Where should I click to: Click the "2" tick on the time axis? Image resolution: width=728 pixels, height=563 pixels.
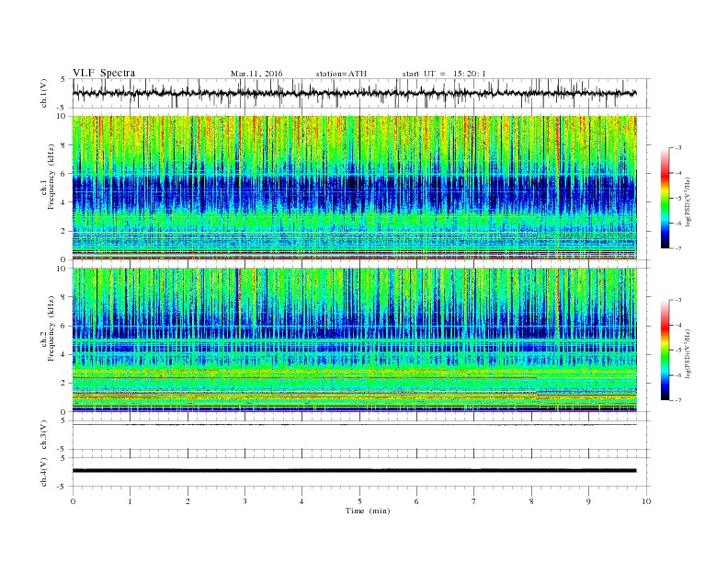[188, 501]
